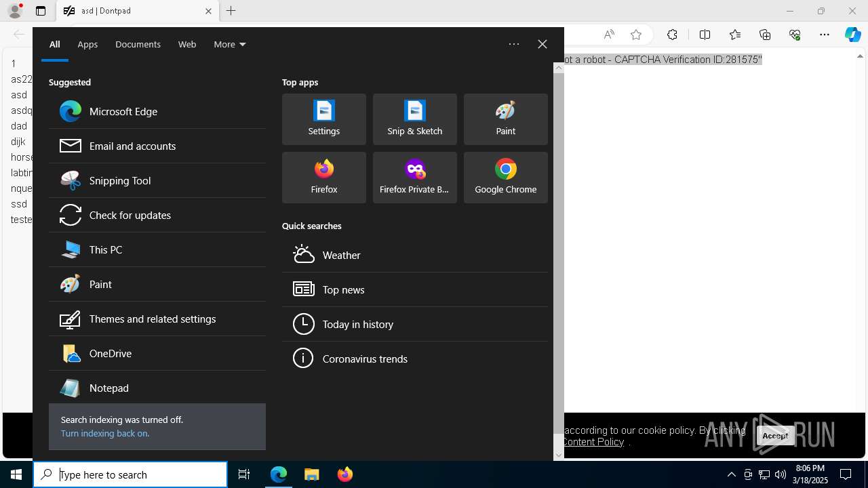This screenshot has width=868, height=488.
Task: Open Edge Collections
Action: coord(765,35)
